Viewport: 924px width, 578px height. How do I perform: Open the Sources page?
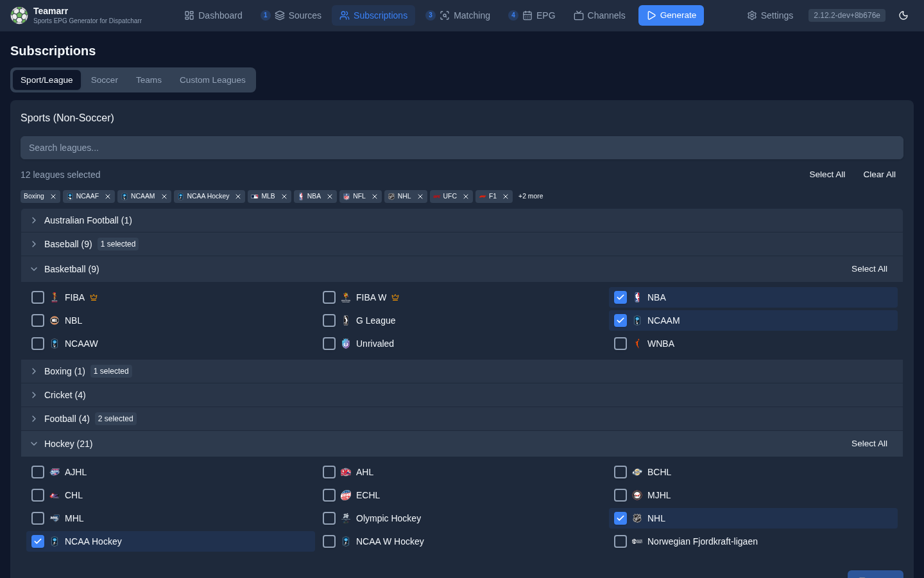coord(291,15)
